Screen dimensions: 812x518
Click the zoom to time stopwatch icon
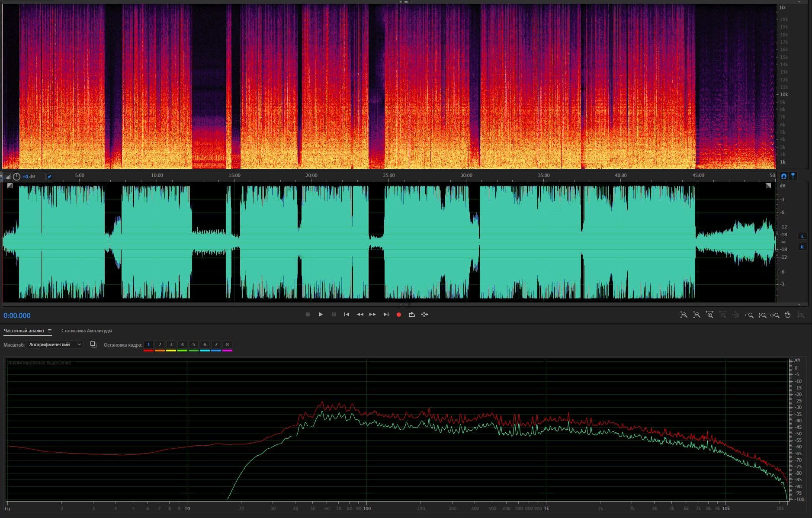[787, 315]
